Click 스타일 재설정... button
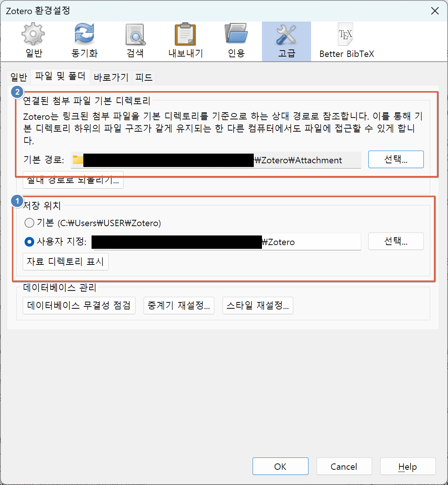 258,305
